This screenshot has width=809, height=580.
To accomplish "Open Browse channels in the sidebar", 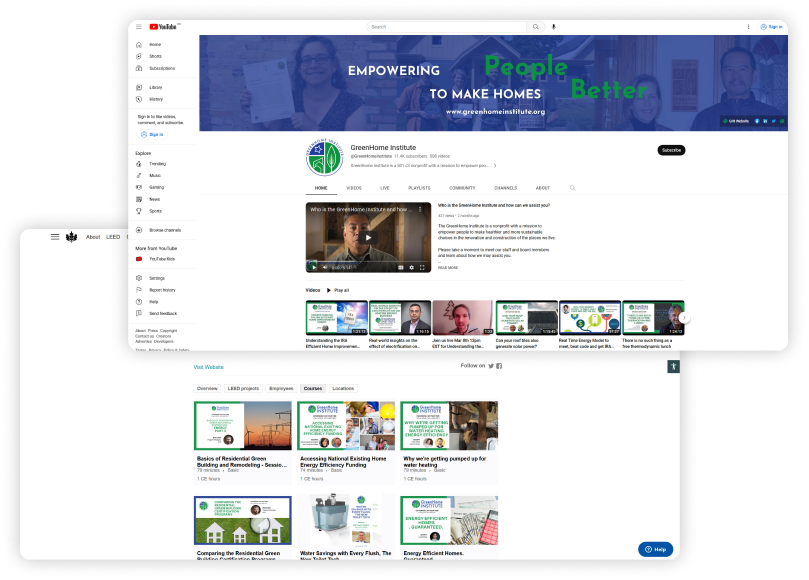I will click(x=159, y=230).
